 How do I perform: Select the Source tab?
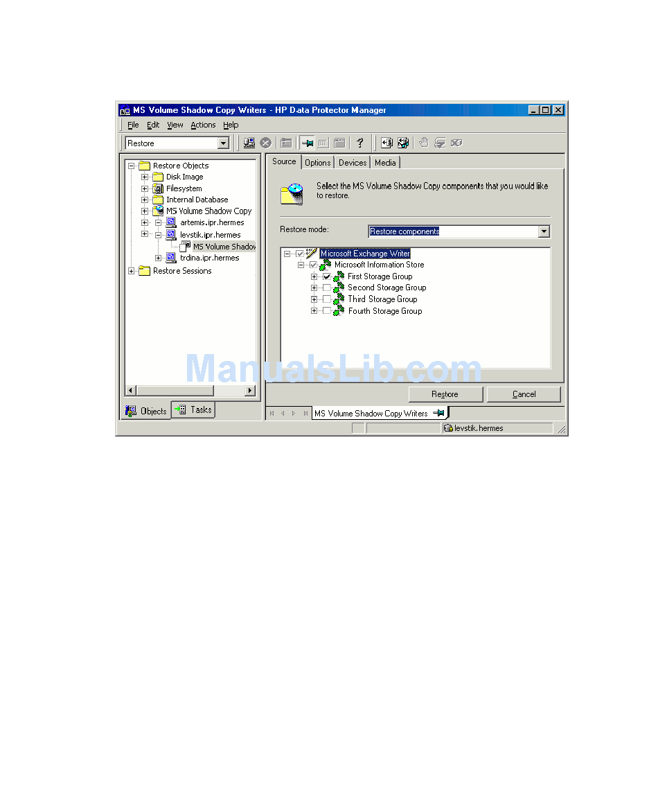[284, 161]
